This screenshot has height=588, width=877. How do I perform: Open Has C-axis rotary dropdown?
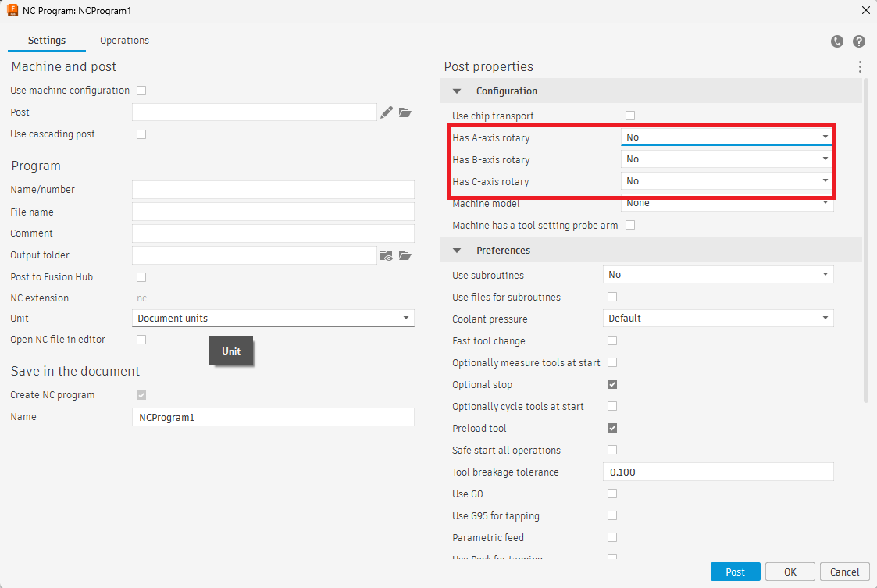726,180
